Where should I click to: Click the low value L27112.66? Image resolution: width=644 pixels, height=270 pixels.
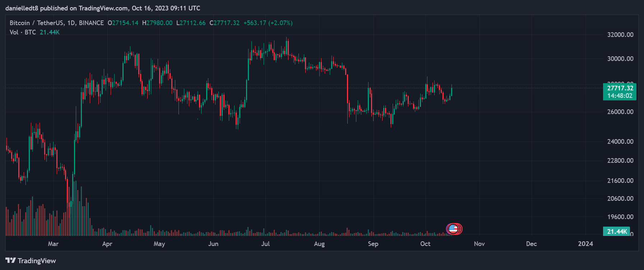pyautogui.click(x=191, y=23)
